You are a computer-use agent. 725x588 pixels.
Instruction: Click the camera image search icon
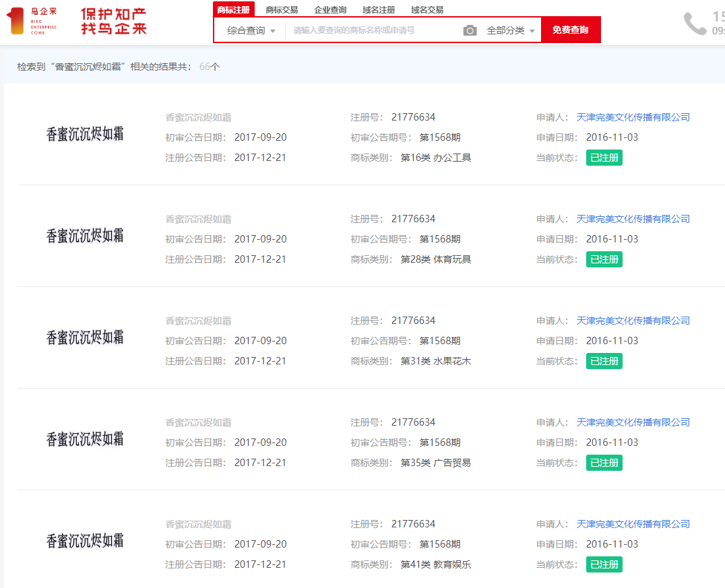point(470,30)
